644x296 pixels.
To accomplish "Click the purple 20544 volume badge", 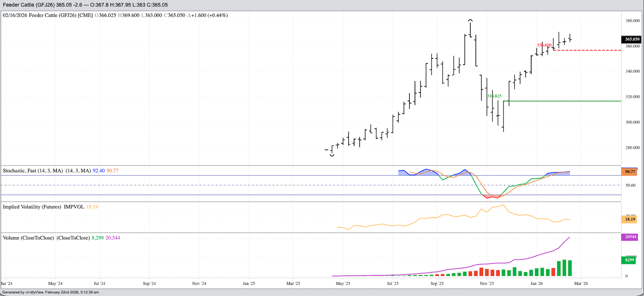I will (630, 237).
